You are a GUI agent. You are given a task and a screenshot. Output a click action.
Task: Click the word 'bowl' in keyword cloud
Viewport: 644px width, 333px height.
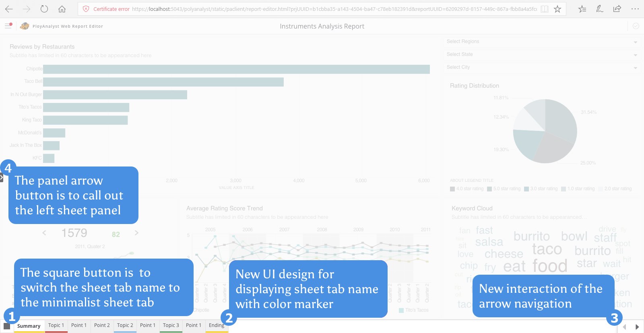(x=574, y=236)
